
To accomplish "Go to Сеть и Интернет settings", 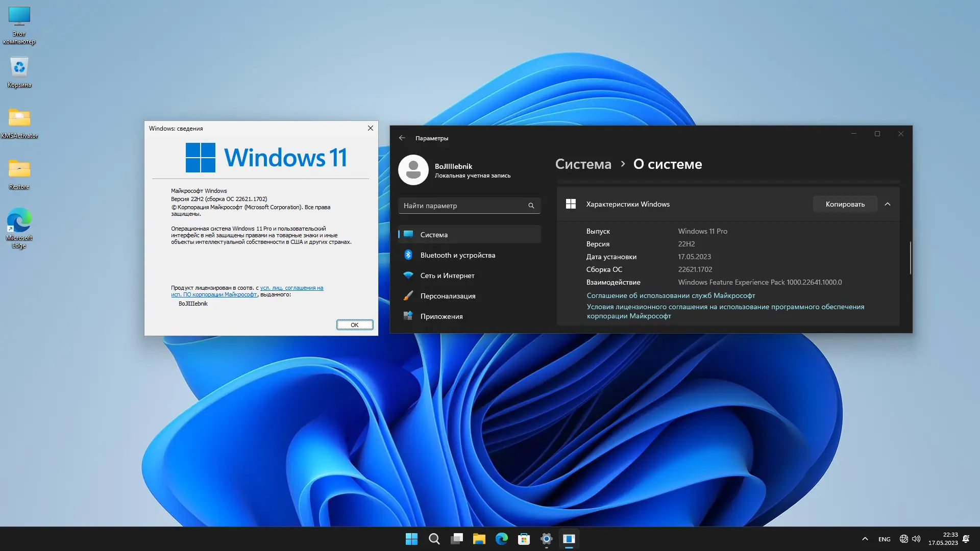I will pyautogui.click(x=447, y=275).
